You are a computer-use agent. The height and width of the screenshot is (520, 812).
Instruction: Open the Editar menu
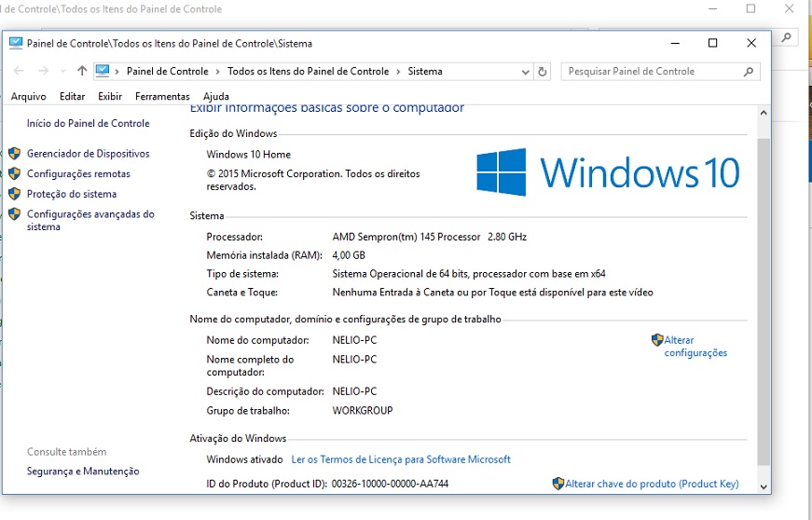pos(72,96)
